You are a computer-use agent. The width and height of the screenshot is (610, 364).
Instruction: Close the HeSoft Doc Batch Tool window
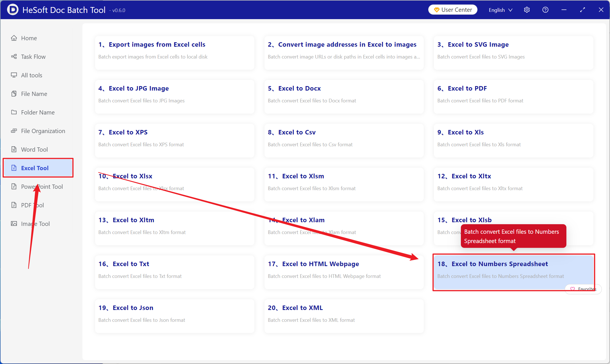coord(601,10)
